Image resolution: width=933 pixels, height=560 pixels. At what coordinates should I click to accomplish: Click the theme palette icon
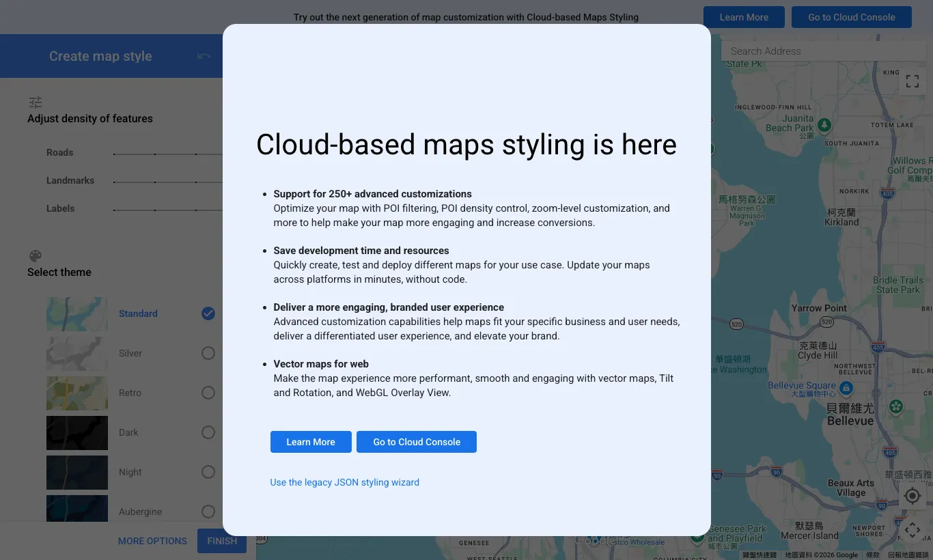coord(36,256)
